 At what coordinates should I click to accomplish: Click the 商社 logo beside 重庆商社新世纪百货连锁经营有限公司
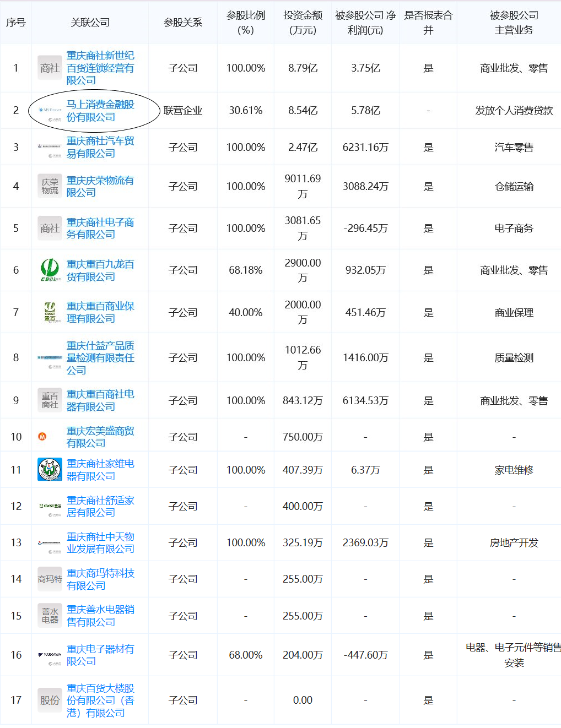[50, 68]
